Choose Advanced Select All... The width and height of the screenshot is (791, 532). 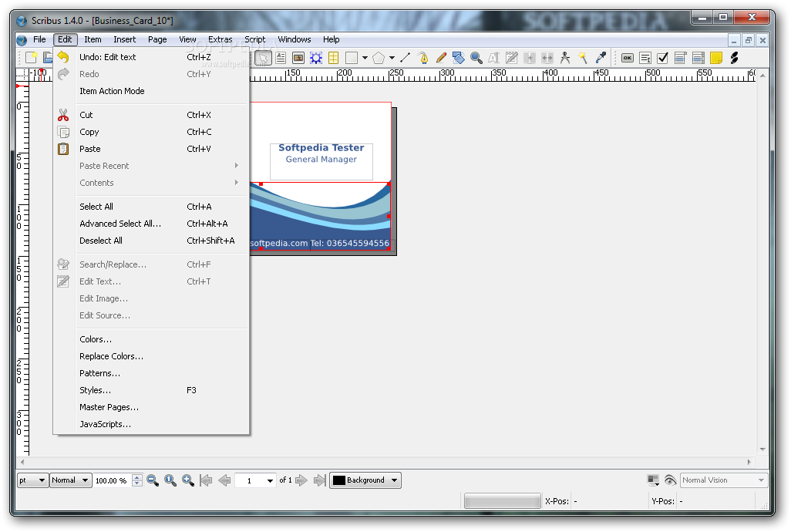(151, 224)
